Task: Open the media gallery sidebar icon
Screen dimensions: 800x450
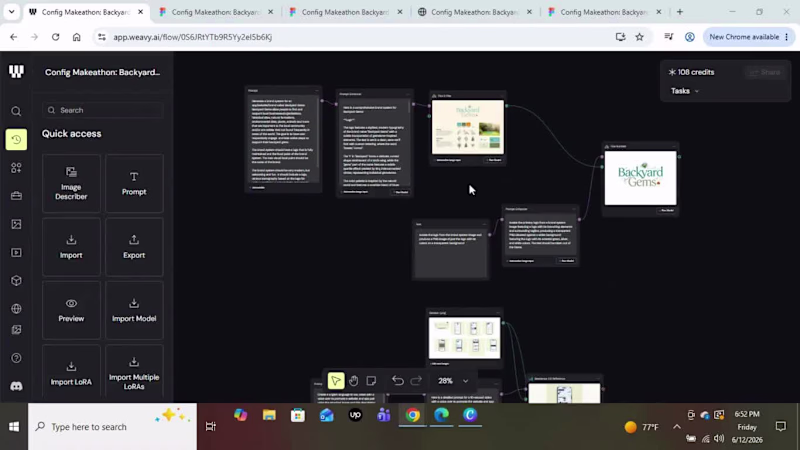Action: (16, 330)
